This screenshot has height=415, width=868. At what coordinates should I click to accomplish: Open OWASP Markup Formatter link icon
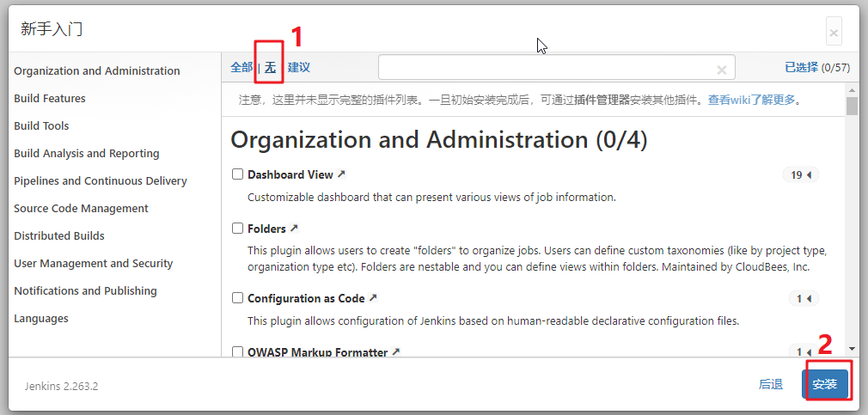click(395, 352)
